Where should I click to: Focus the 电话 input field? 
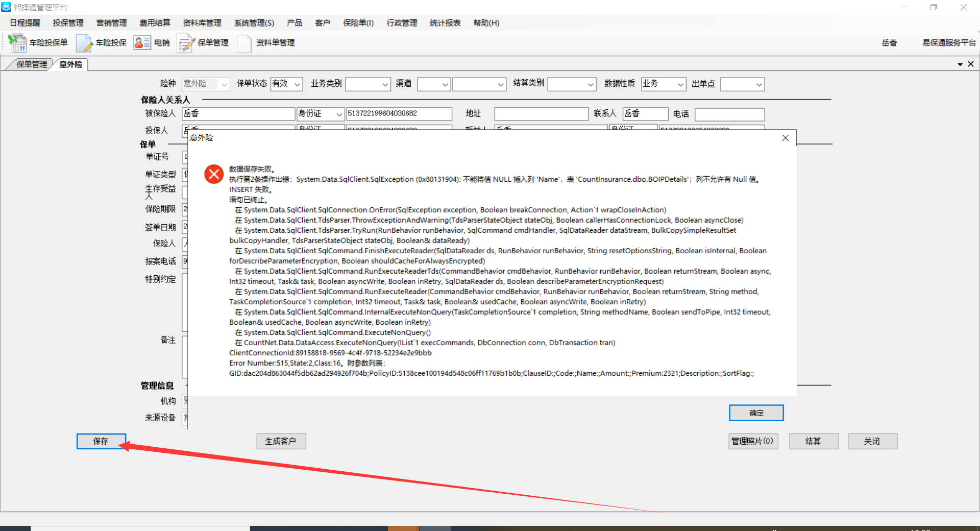click(x=730, y=114)
